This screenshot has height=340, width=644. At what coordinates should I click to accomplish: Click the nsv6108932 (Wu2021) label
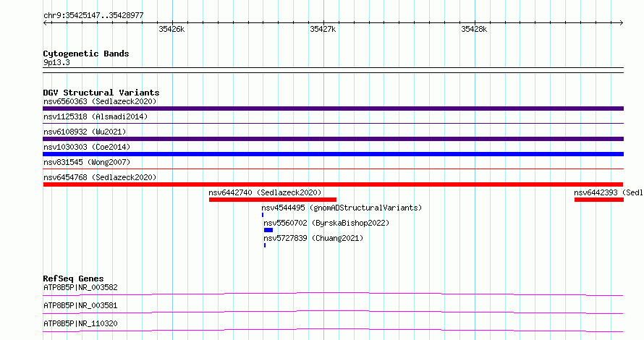tap(85, 132)
